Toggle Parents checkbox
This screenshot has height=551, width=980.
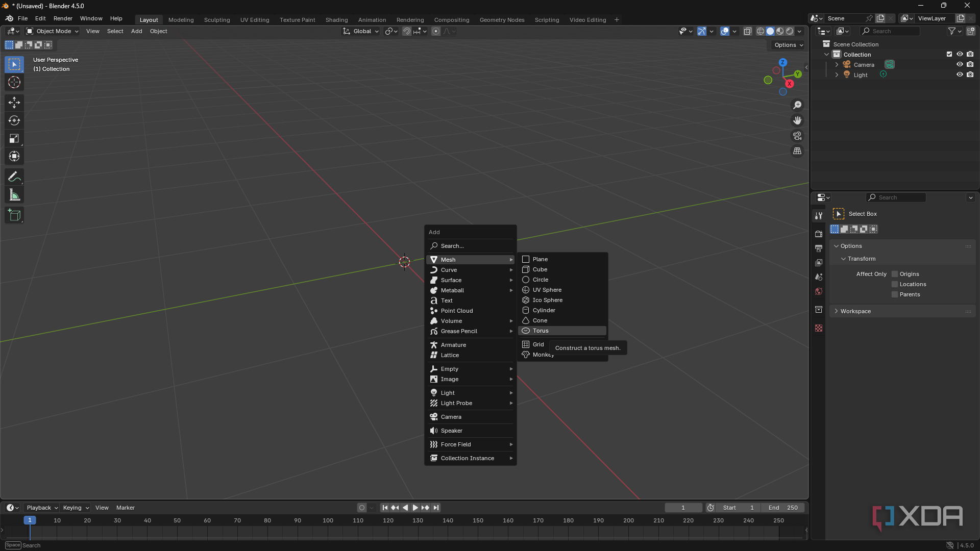pyautogui.click(x=895, y=294)
